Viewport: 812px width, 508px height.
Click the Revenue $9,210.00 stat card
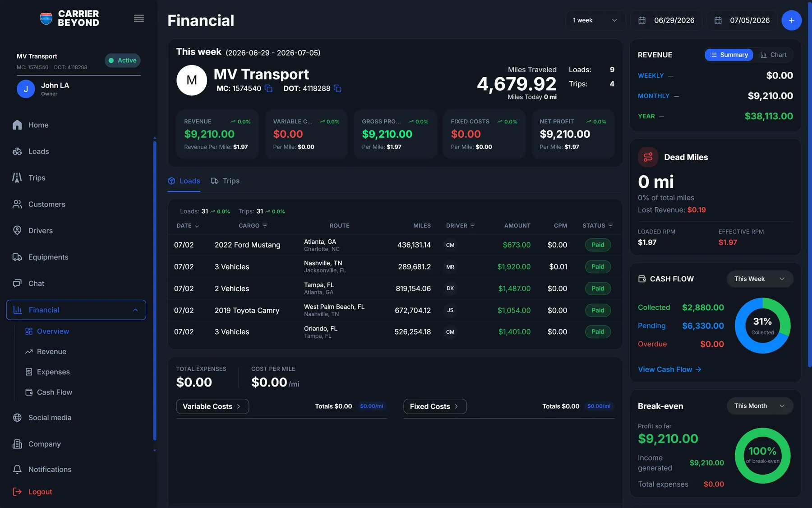[x=217, y=134]
